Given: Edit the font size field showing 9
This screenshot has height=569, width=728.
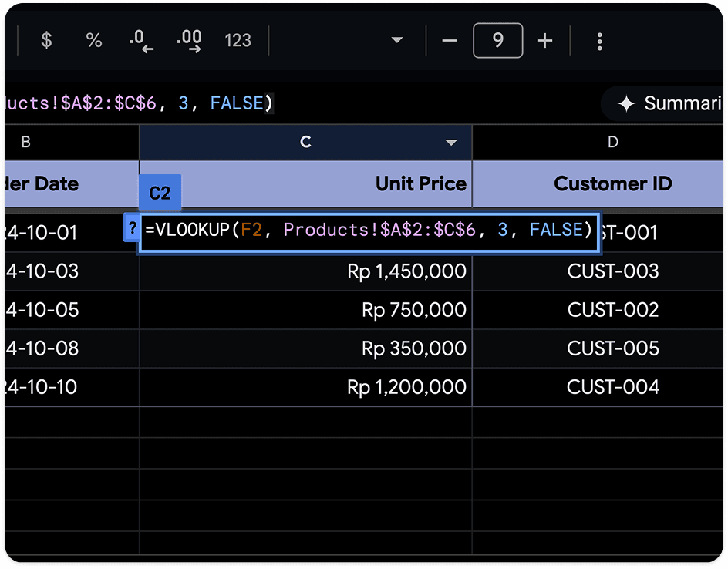Looking at the screenshot, I should (497, 40).
